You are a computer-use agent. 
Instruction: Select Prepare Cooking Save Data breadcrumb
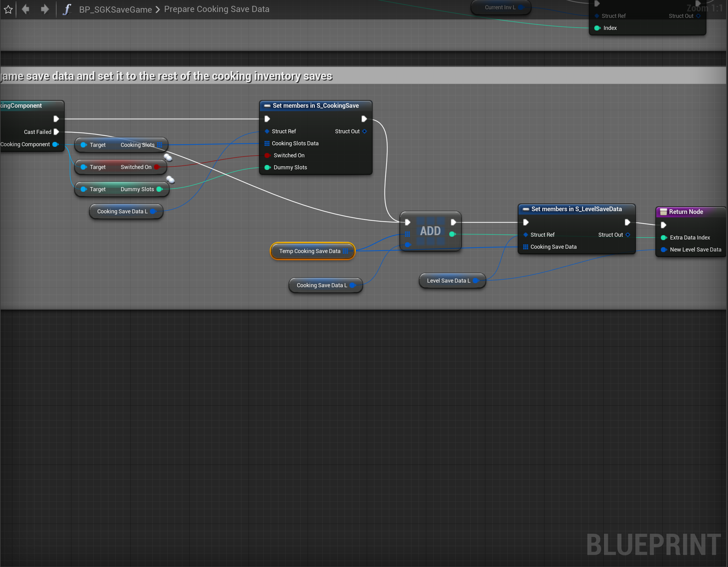(x=216, y=9)
